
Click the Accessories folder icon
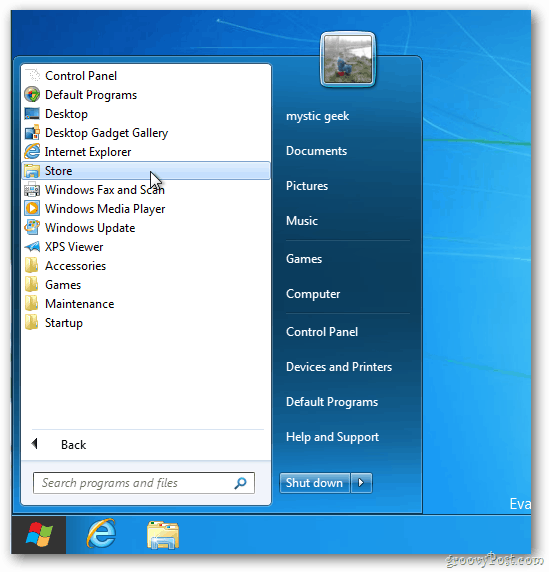click(32, 266)
